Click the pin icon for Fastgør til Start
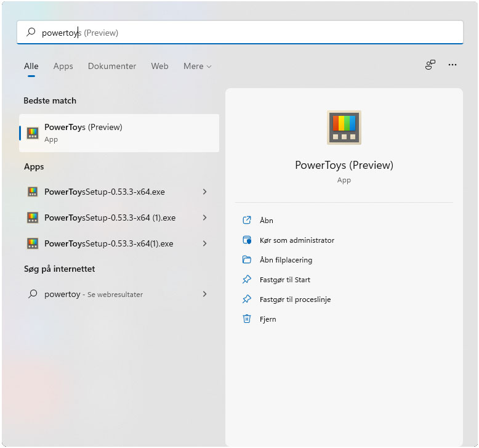 pyautogui.click(x=247, y=280)
